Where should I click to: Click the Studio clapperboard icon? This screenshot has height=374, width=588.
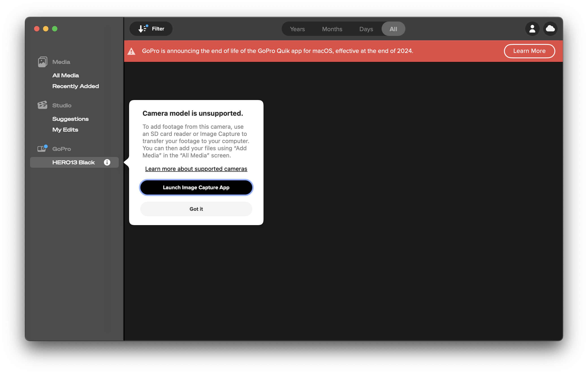(43, 105)
